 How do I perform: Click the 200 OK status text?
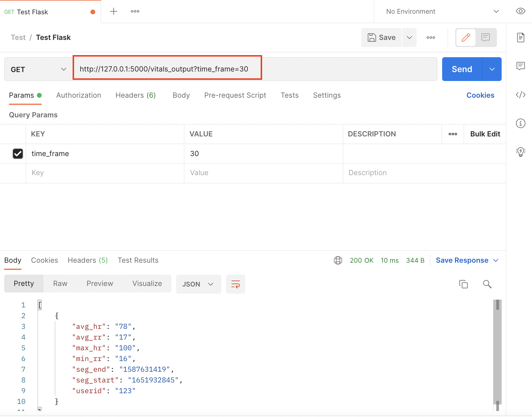coord(362,260)
